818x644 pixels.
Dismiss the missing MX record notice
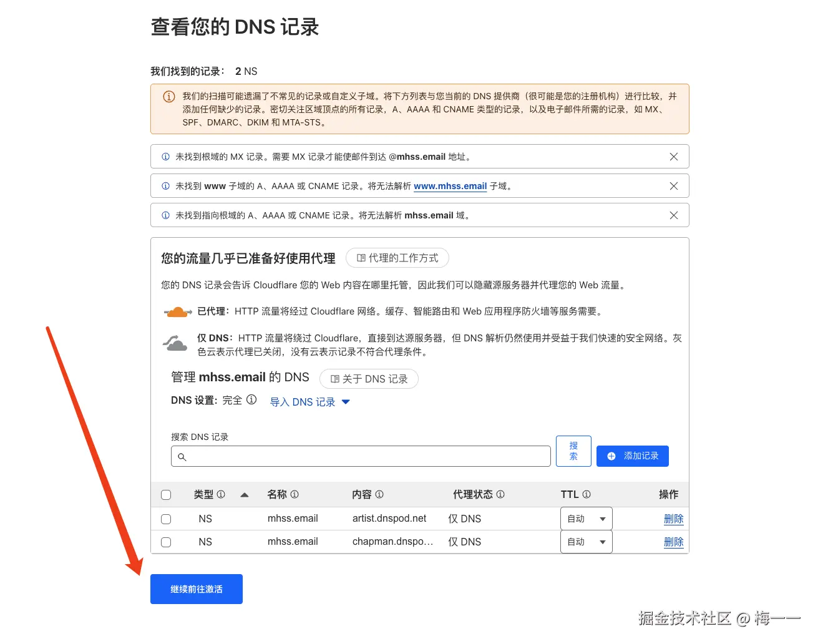[673, 157]
